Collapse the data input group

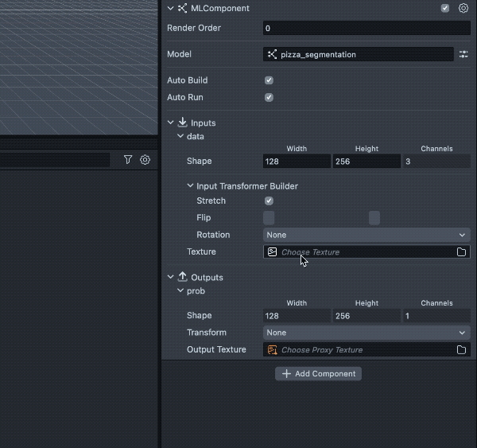180,136
